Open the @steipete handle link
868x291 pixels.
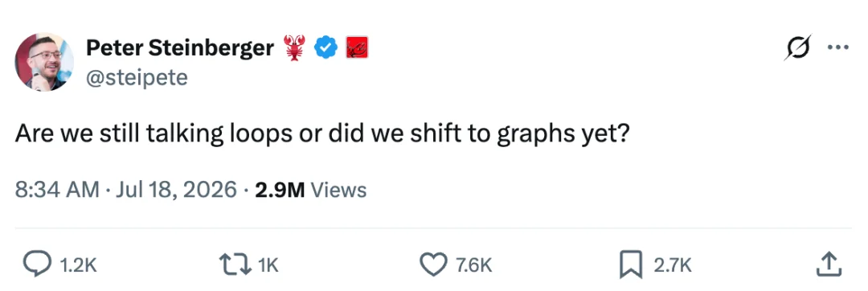point(137,77)
